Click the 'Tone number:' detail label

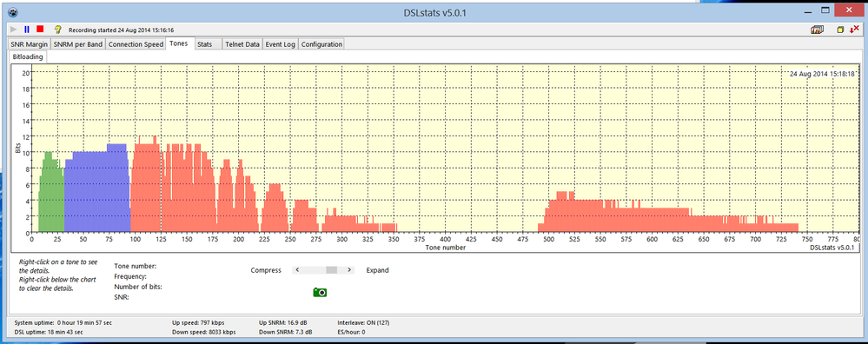pyautogui.click(x=135, y=266)
